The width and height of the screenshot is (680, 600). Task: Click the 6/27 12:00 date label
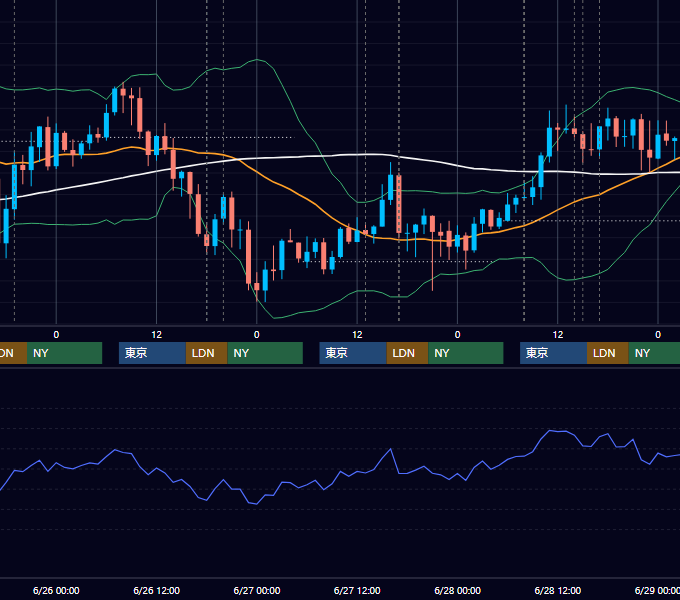click(357, 590)
